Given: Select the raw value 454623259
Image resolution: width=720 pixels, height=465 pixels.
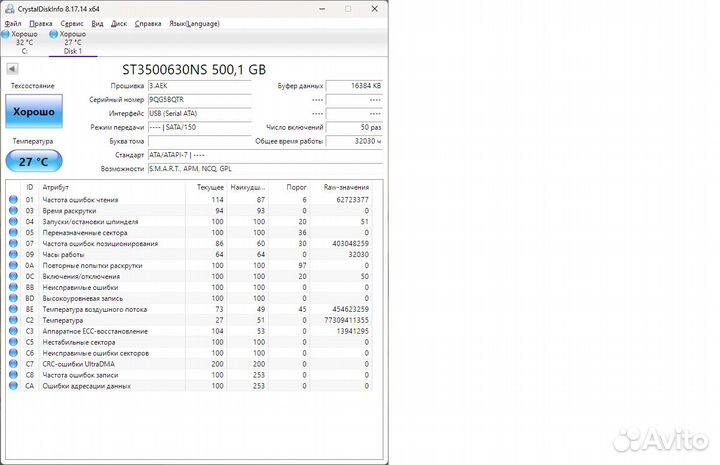Looking at the screenshot, I should coord(351,309).
